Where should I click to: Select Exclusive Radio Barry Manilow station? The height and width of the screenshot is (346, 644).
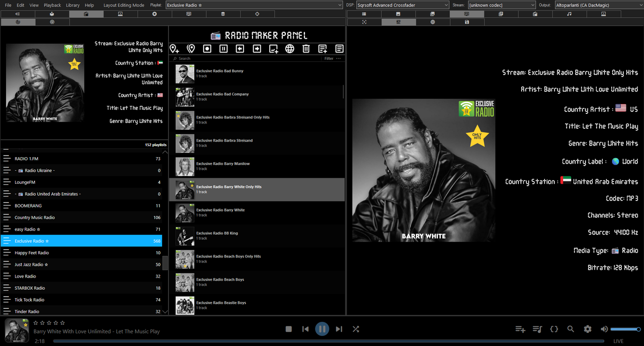(257, 166)
